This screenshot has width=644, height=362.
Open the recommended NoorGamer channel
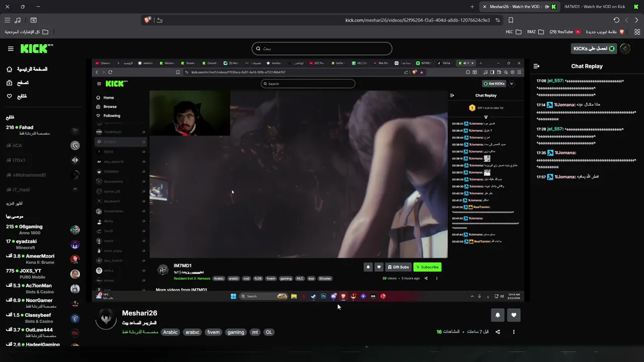point(43,303)
